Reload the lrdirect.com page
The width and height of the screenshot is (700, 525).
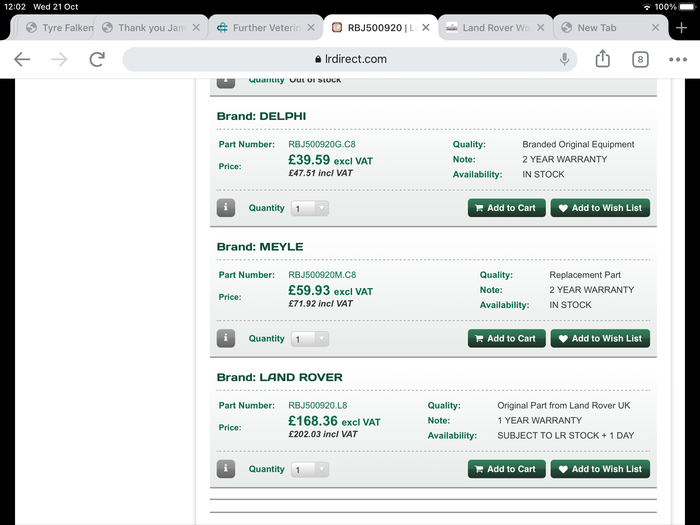(x=97, y=59)
